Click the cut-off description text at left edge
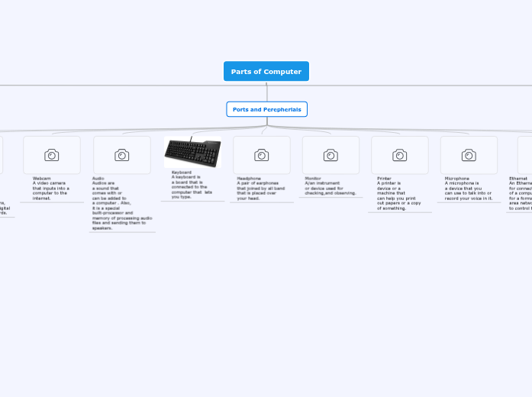Viewport: 532px width, 397px height. 5,208
